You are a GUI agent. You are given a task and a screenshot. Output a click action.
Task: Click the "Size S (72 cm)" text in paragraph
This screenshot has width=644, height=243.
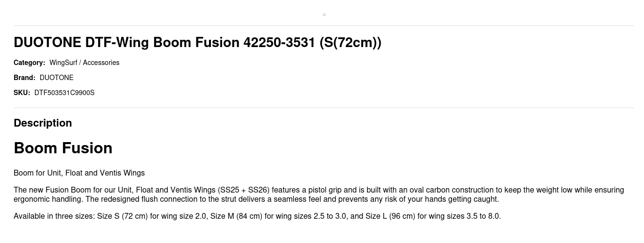coord(122,216)
